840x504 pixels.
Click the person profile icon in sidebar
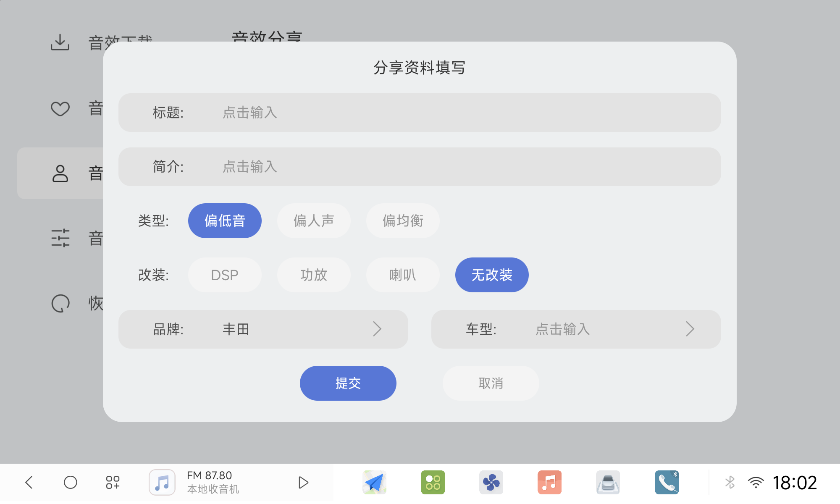click(x=60, y=173)
